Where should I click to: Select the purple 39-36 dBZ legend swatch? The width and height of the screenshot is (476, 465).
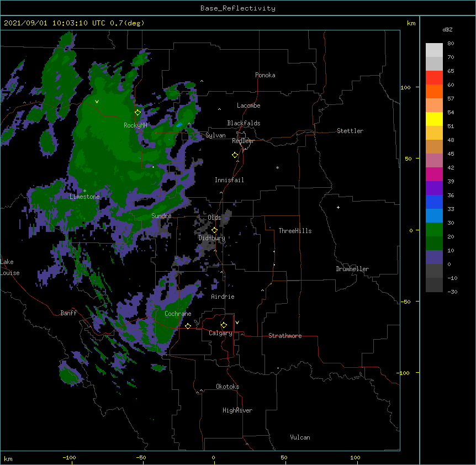(434, 188)
